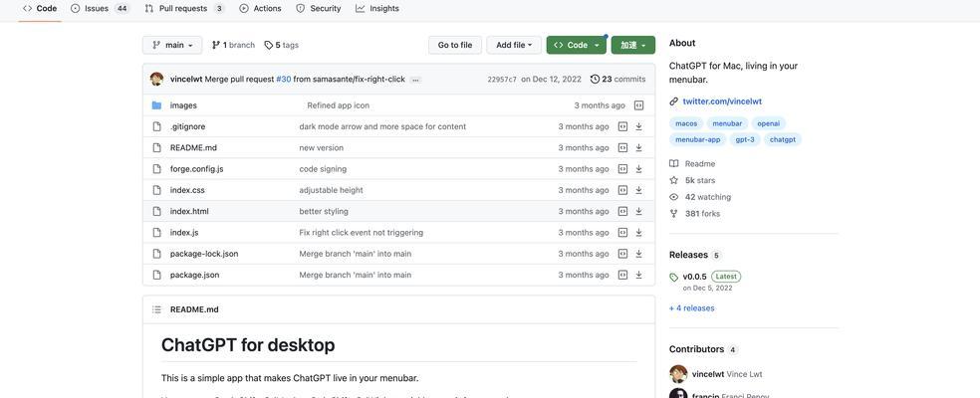
Task: Click the code view icon for README.md
Action: tap(622, 148)
